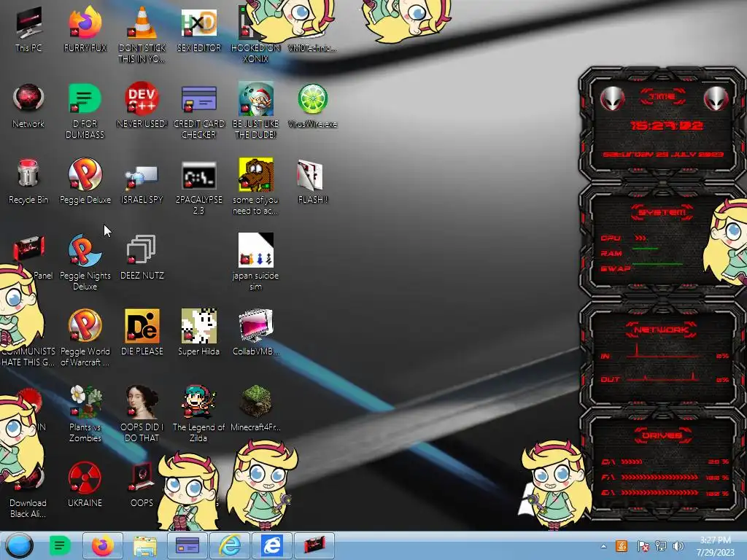The height and width of the screenshot is (560, 747).
Task: Launch gold-ringed Internet Explorer on taskbar
Action: click(x=230, y=545)
